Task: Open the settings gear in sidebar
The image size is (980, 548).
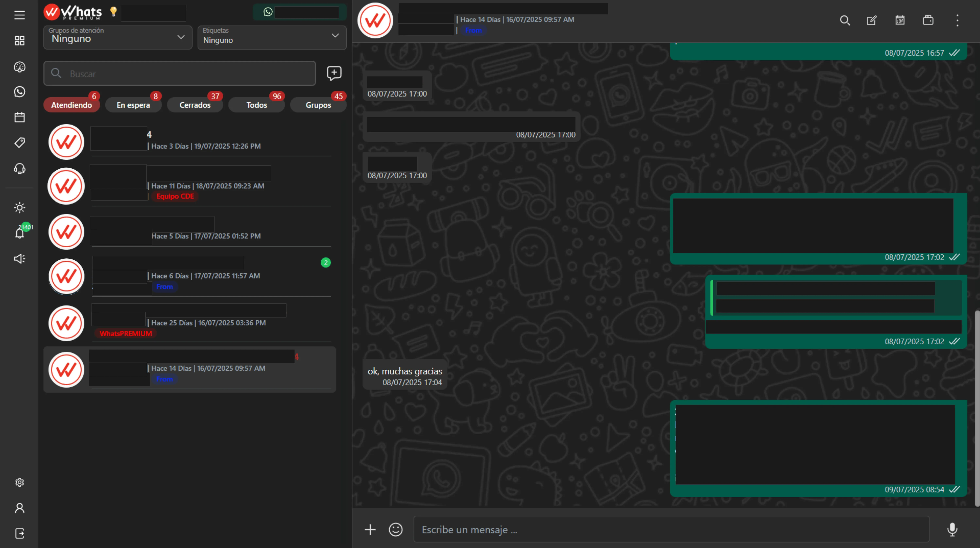Action: tap(19, 482)
